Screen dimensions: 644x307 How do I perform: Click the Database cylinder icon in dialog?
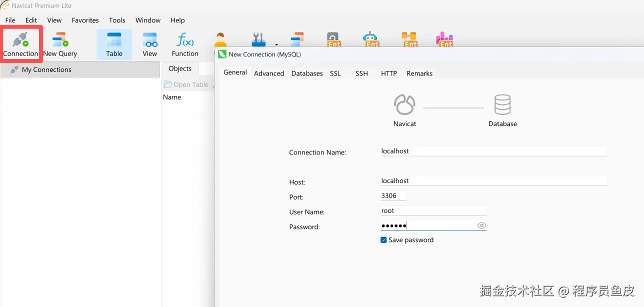(x=502, y=105)
